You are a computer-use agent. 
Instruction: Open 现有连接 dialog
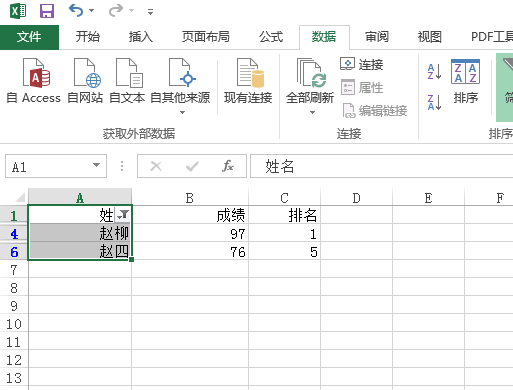pyautogui.click(x=248, y=80)
